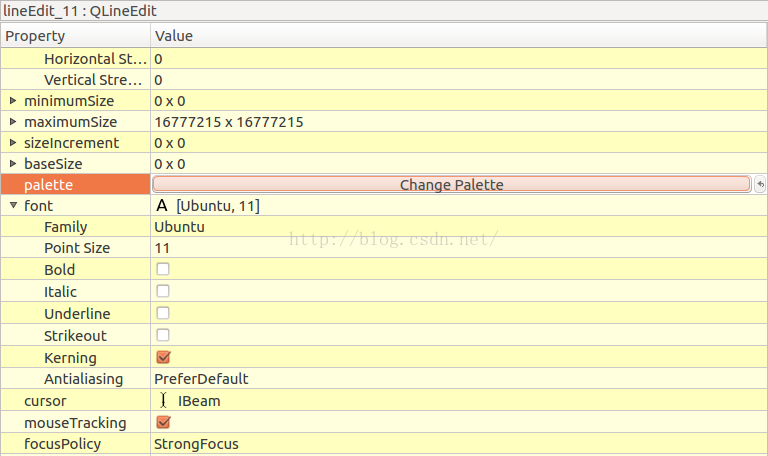The width and height of the screenshot is (768, 456).
Task: Enable the Bold checkbox
Action: coord(163,269)
